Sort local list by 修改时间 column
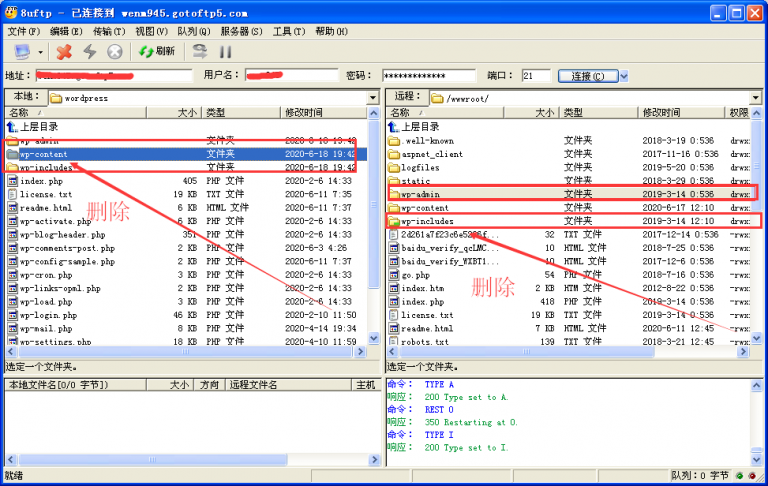 pyautogui.click(x=324, y=113)
